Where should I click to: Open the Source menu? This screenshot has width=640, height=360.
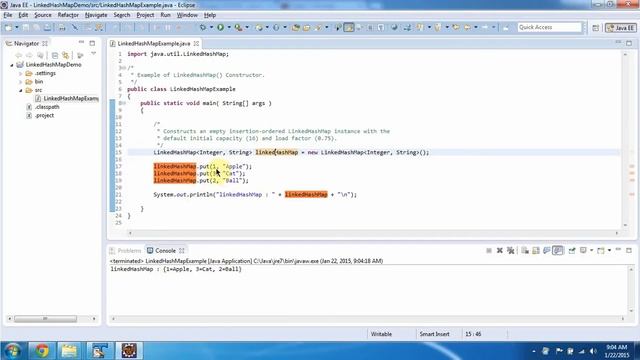(x=43, y=15)
